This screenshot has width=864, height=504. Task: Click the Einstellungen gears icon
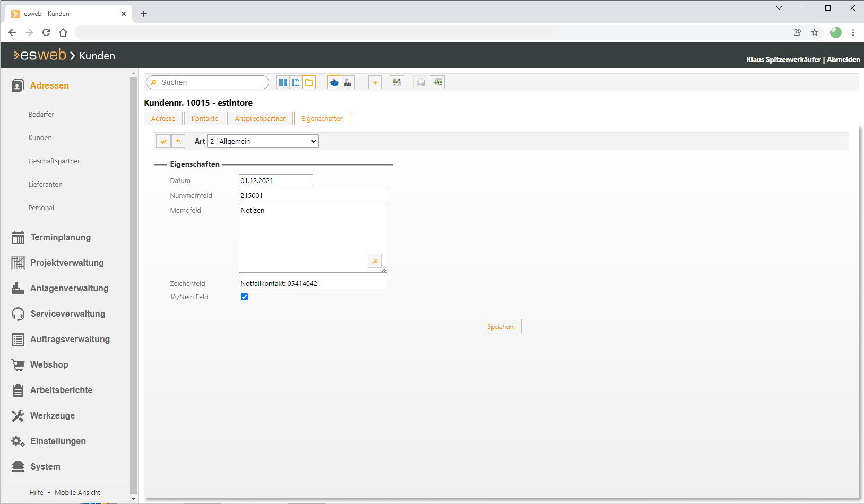[x=18, y=441]
